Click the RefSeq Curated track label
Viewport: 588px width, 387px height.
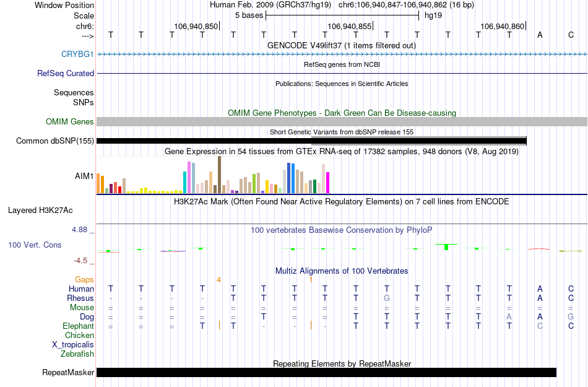[x=65, y=73]
